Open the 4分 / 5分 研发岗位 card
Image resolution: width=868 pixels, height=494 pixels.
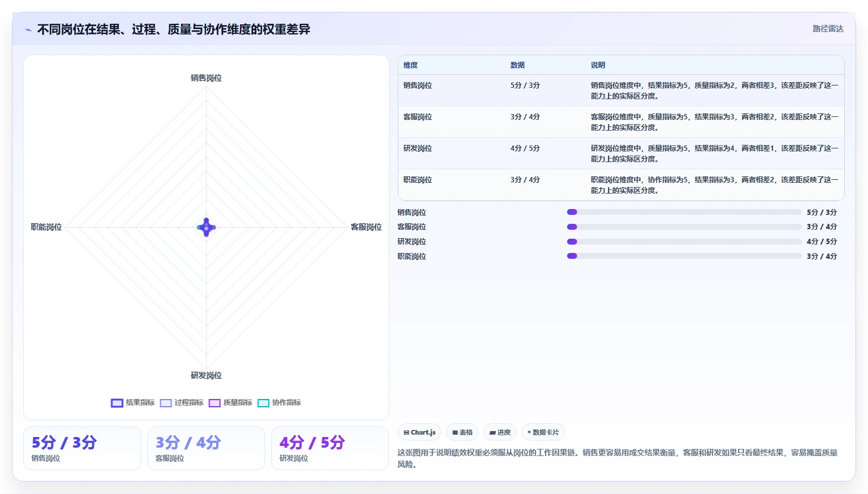pos(330,448)
